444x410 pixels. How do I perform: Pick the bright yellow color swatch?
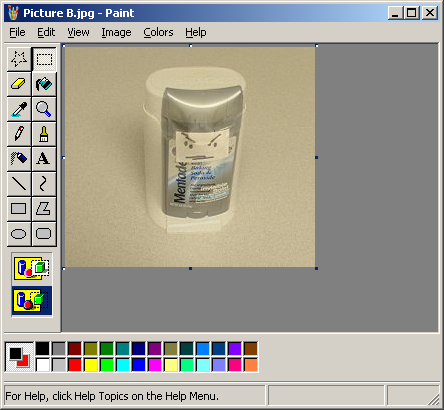(91, 365)
